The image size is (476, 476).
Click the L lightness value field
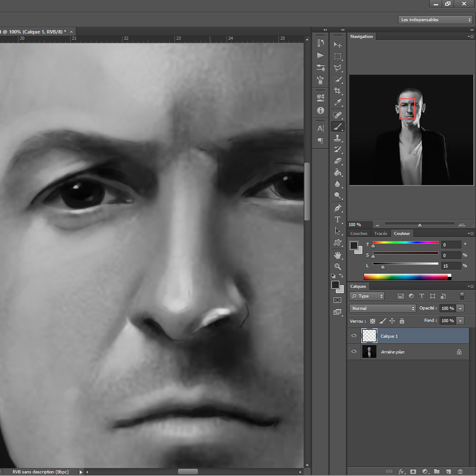(x=451, y=266)
